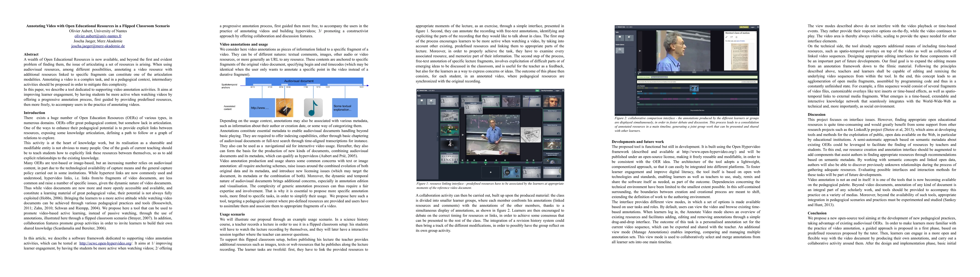Open joscha.jaeger@merz-akademie.de email link
980x277 pixels.
pyautogui.click(x=98, y=46)
